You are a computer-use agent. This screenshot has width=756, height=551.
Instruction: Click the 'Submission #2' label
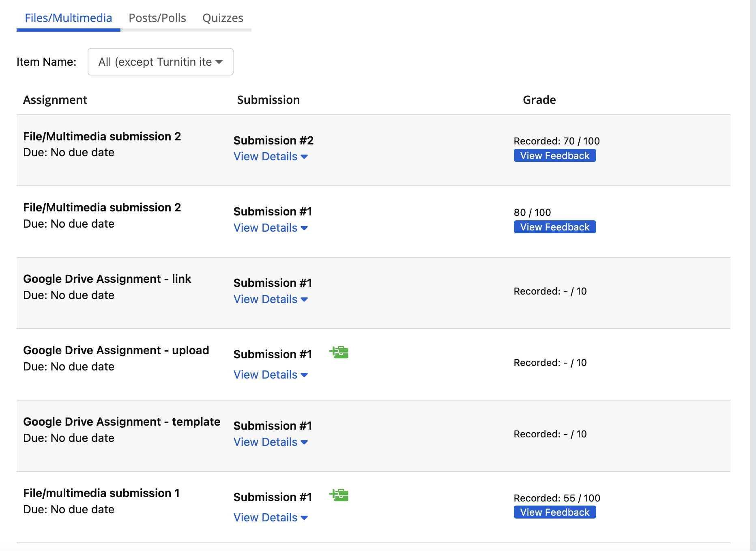click(x=273, y=140)
